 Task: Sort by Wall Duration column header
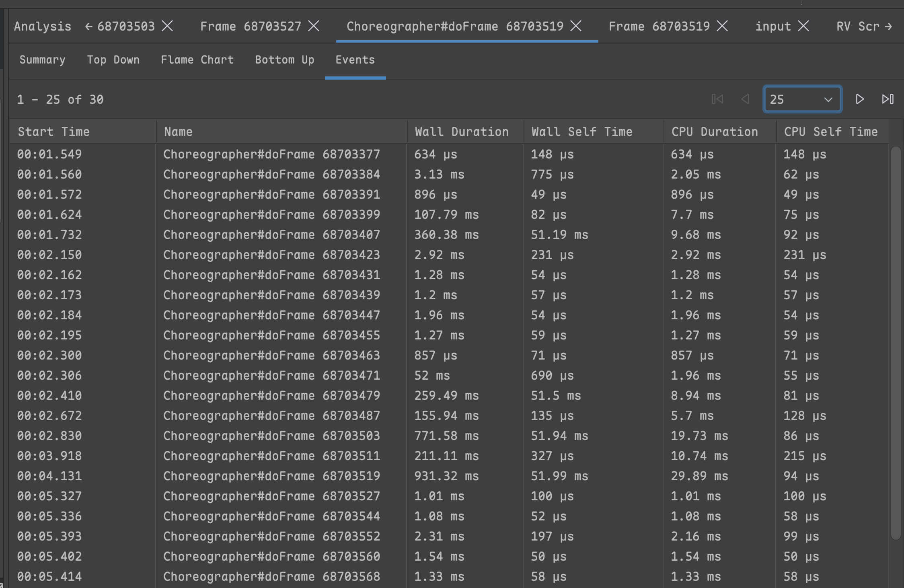click(x=461, y=132)
